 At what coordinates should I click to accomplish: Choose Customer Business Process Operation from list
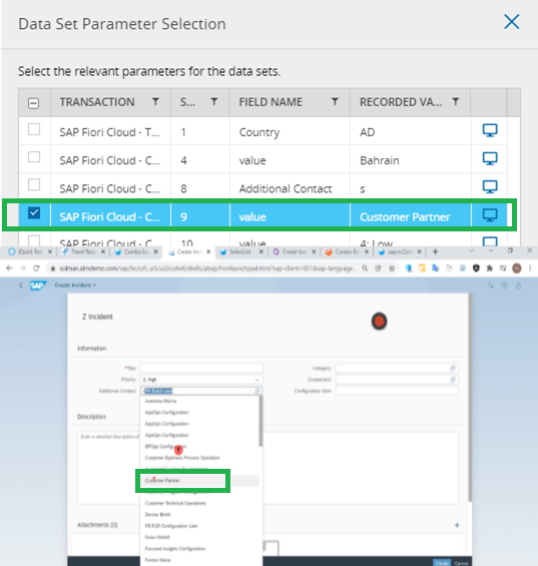[x=200, y=458]
